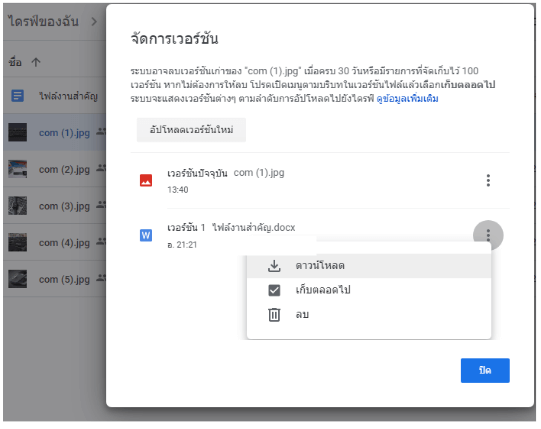Click the download arrow icon in menu
This screenshot has width=541, height=429.
coord(274,266)
